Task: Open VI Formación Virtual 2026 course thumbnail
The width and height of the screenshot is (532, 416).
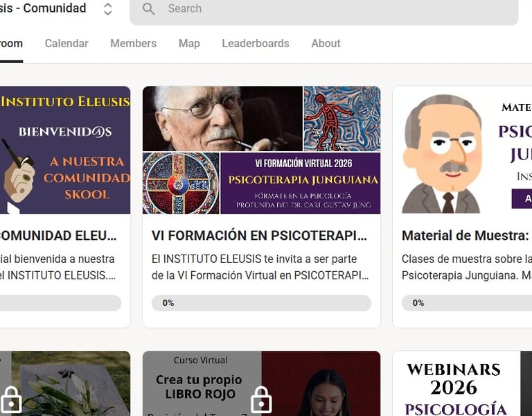Action: tap(261, 150)
